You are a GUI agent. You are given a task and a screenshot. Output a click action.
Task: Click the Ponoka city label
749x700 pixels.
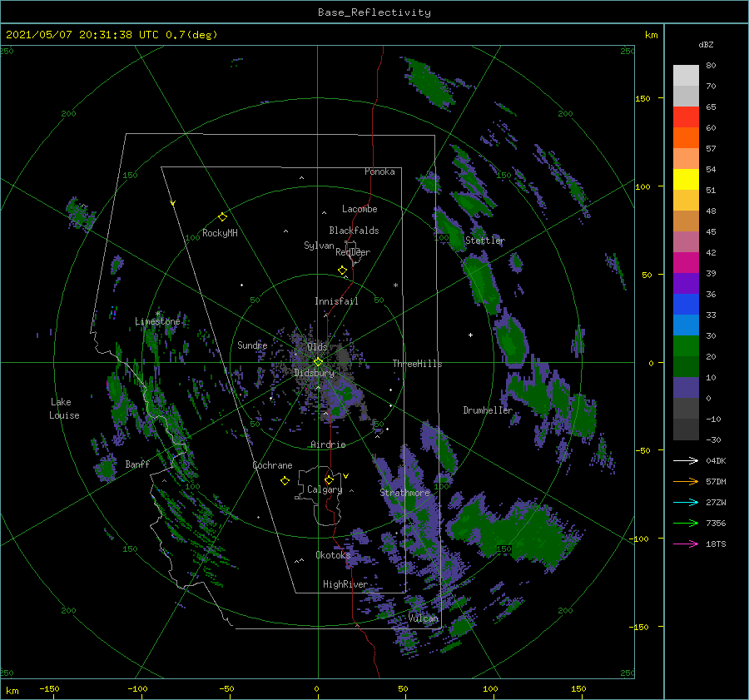379,171
